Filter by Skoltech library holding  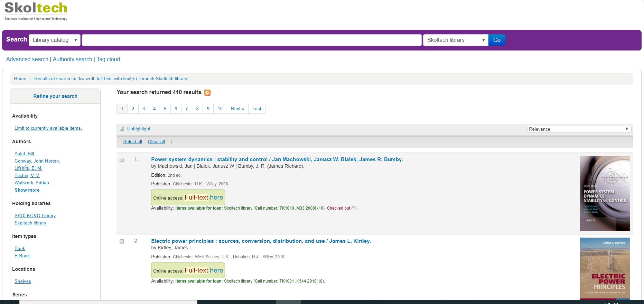tap(30, 223)
